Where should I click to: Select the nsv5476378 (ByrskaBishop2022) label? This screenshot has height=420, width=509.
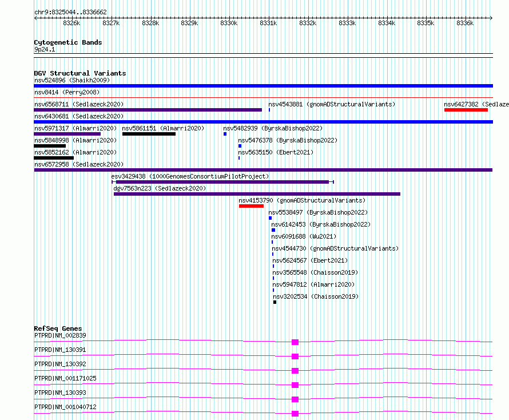(x=288, y=140)
